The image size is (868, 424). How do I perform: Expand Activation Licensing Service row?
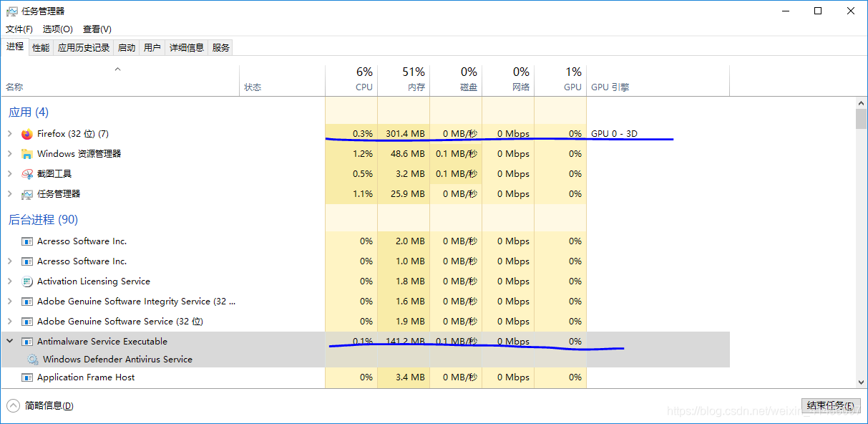(9, 281)
